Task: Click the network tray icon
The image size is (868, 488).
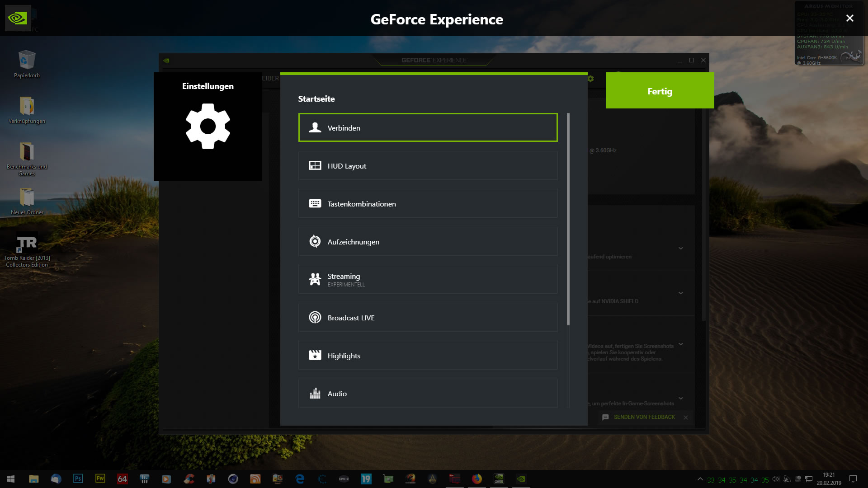Action: point(809,479)
